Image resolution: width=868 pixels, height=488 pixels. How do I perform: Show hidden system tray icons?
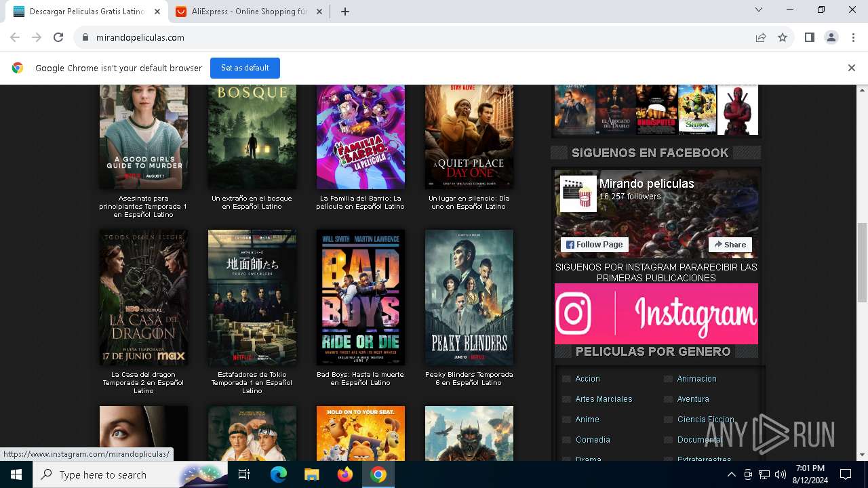(731, 474)
